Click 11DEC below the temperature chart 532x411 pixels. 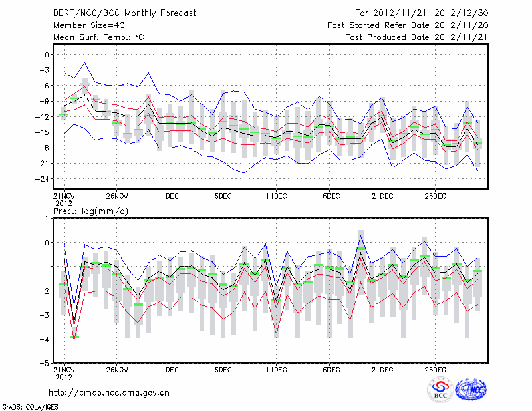click(x=276, y=196)
